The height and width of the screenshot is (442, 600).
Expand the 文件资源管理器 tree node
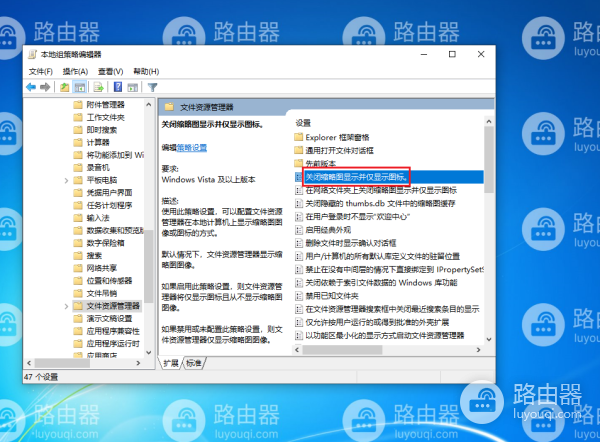pyautogui.click(x=66, y=306)
